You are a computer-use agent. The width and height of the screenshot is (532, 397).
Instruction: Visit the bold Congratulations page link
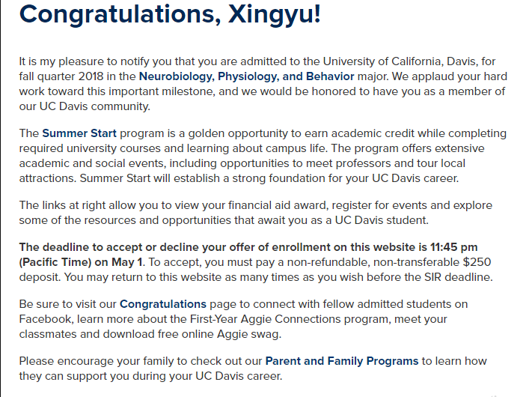point(162,304)
